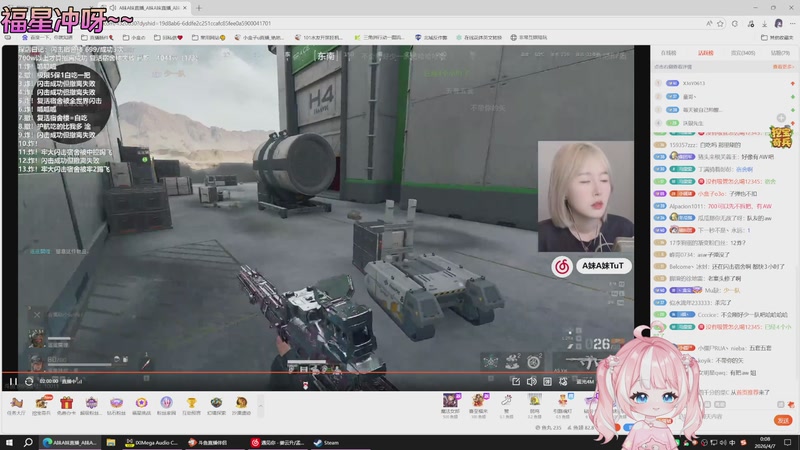Switch to the Mega Audio taskbar window
800x450 pixels.
[x=152, y=442]
